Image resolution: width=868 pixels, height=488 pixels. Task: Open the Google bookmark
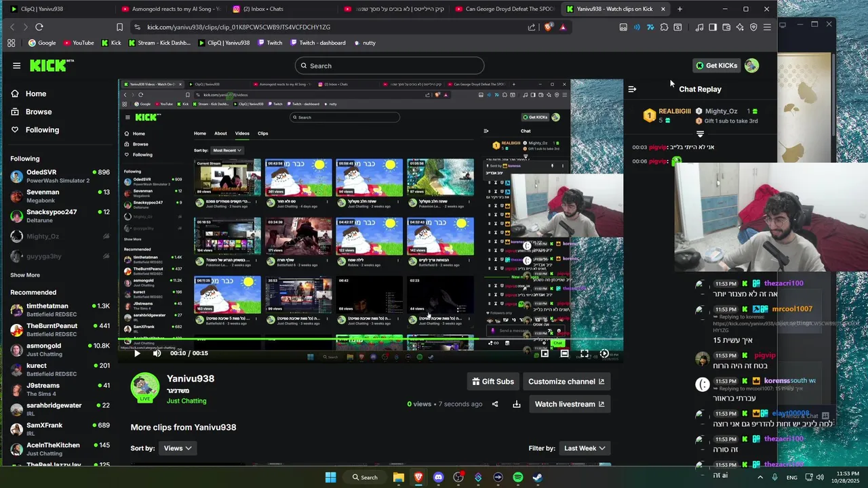coord(42,43)
